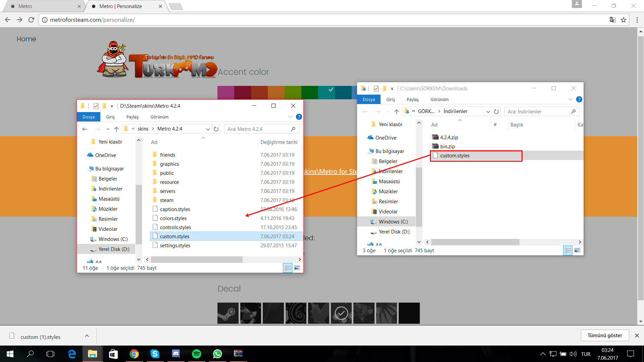The height and width of the screenshot is (362, 644).
Task: Open address dropdown in Downloads window
Action: pos(488,111)
